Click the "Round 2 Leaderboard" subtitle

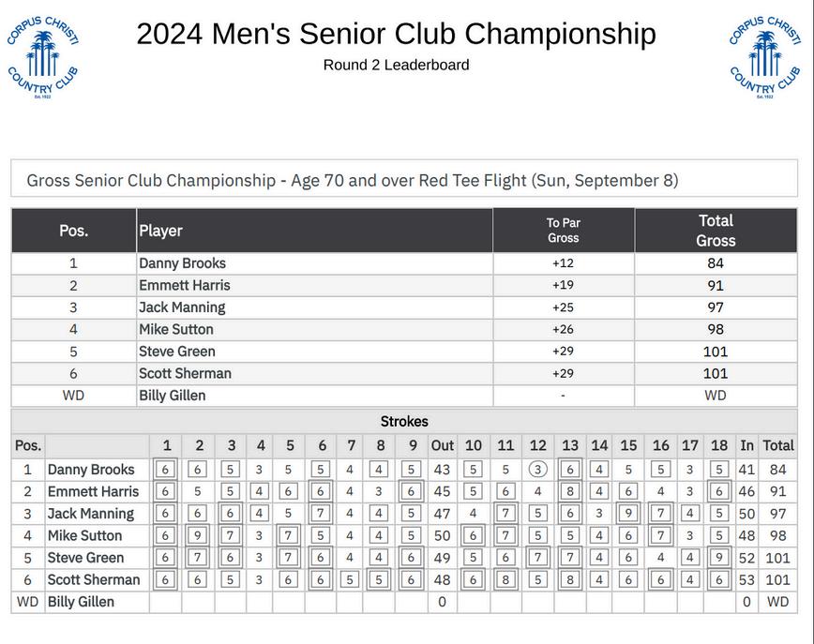(396, 65)
